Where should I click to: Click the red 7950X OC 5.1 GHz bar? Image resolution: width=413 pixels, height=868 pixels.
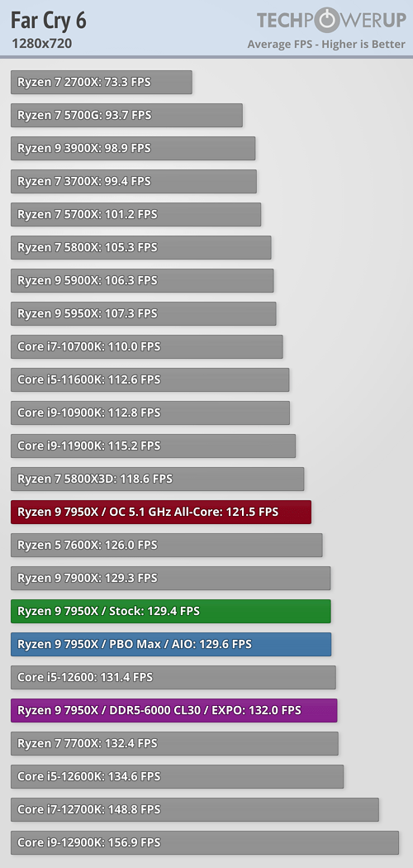[161, 512]
